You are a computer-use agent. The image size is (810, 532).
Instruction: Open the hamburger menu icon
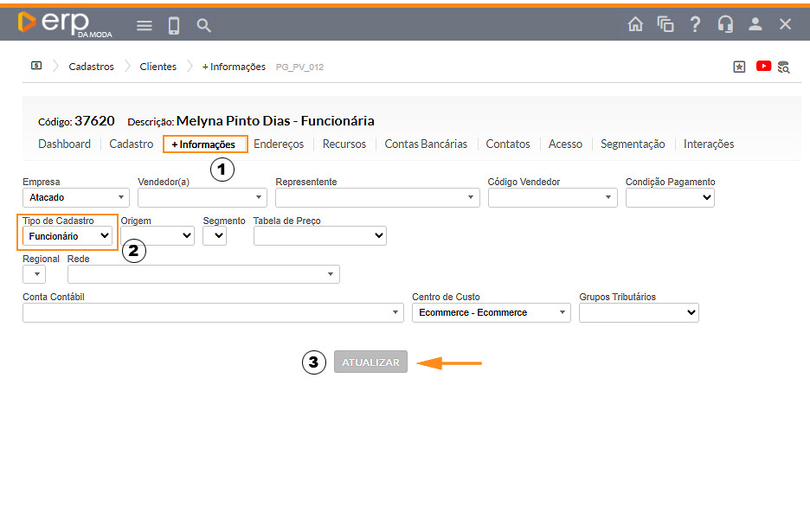pyautogui.click(x=145, y=25)
